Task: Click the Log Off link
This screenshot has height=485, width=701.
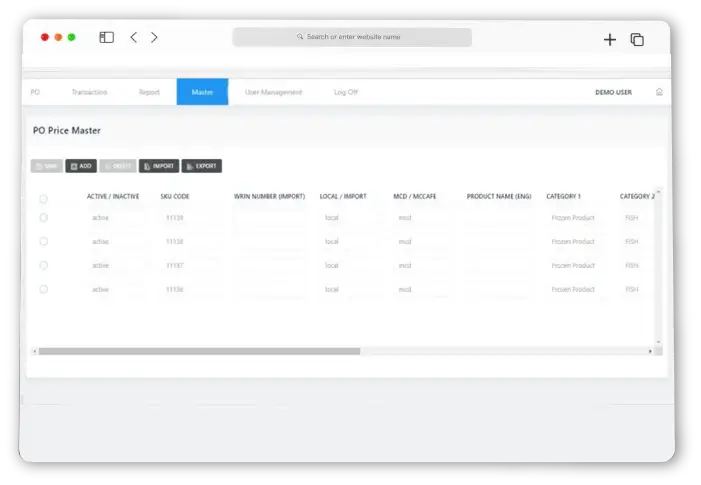Action: [x=345, y=92]
